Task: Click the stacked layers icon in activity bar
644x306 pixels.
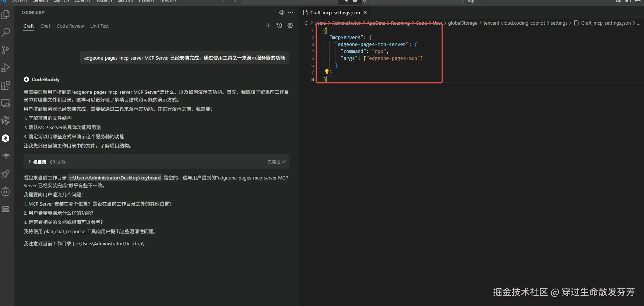Action: [6, 209]
